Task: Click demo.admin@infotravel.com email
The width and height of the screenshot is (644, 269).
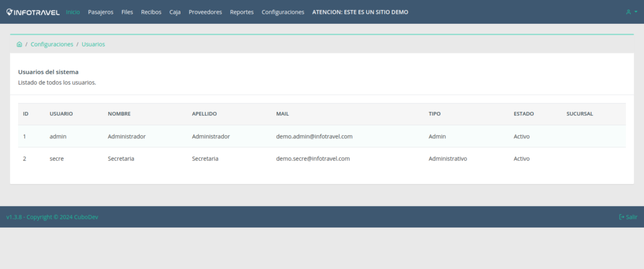Action: coord(314,136)
